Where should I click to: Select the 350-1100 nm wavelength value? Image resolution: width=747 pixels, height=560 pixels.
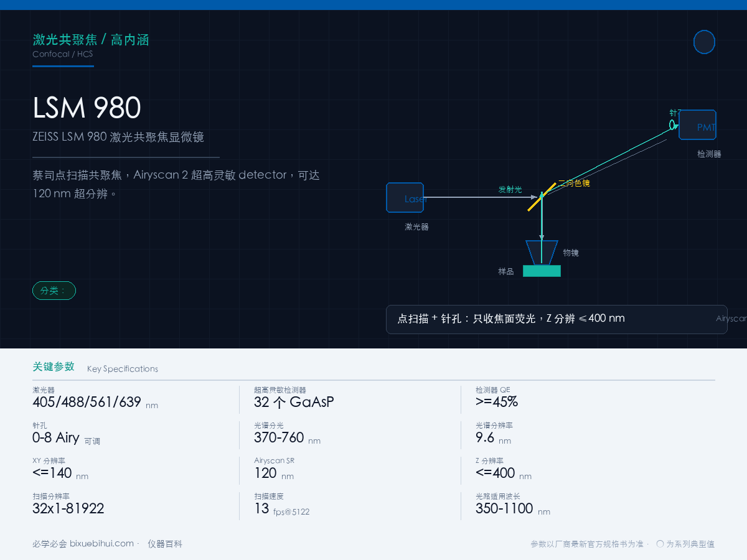[x=513, y=509]
